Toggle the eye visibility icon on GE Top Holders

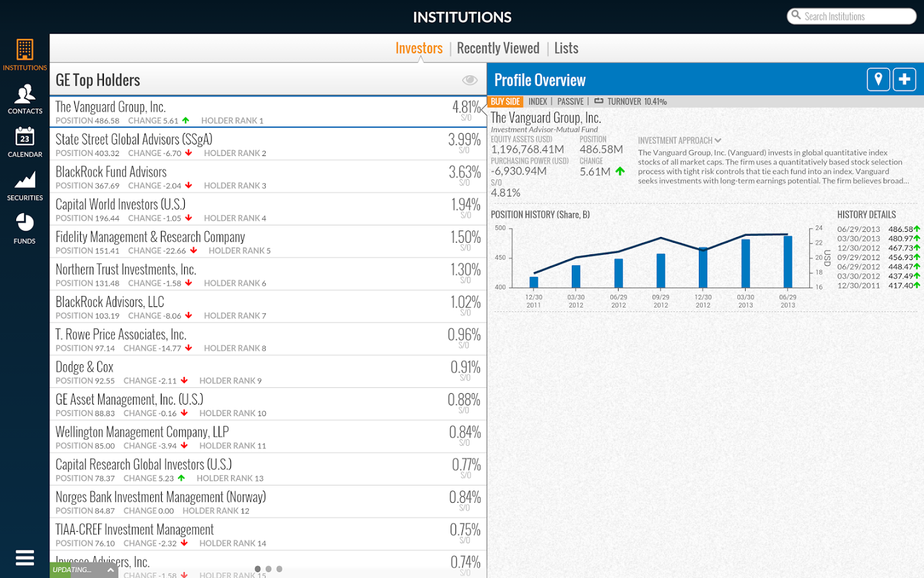click(x=470, y=80)
